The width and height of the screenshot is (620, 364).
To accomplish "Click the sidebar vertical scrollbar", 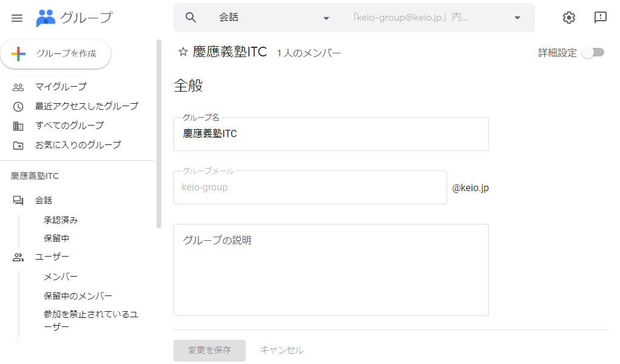I will click(159, 133).
